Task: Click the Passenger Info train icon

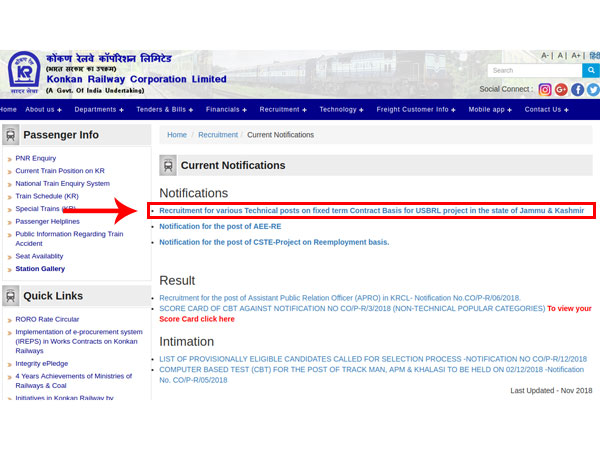Action: [11, 135]
